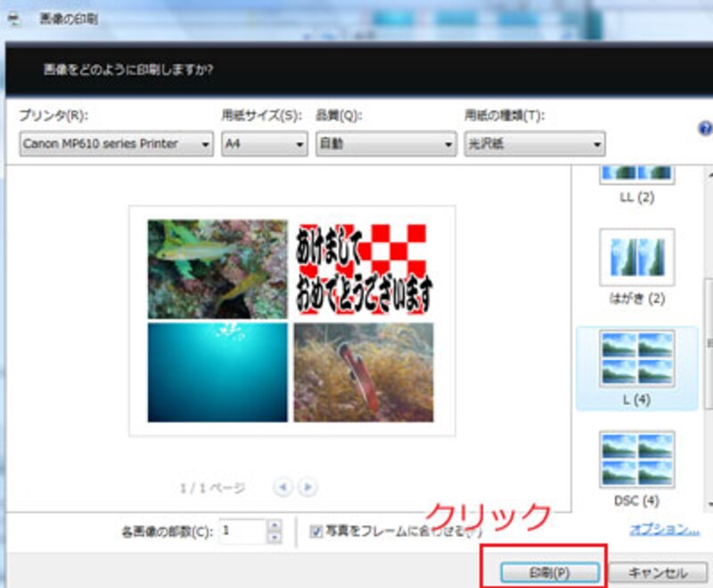
Task: Open 用紙の種類 dropdown showing 光沢紙
Action: click(534, 143)
